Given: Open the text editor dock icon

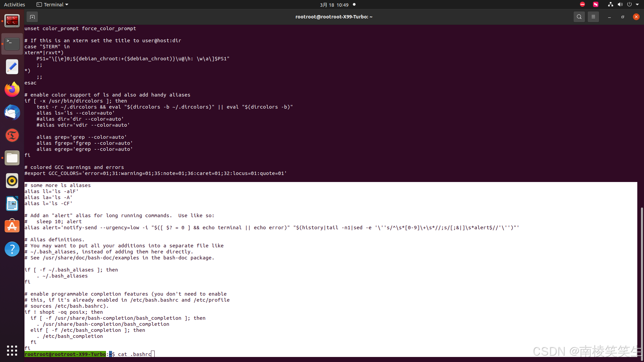Looking at the screenshot, I should click(x=12, y=67).
